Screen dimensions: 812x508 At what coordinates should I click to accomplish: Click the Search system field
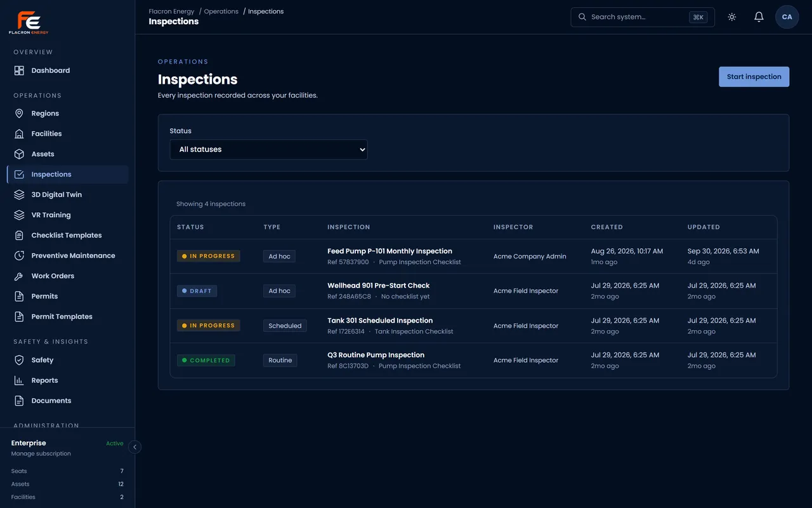click(643, 17)
